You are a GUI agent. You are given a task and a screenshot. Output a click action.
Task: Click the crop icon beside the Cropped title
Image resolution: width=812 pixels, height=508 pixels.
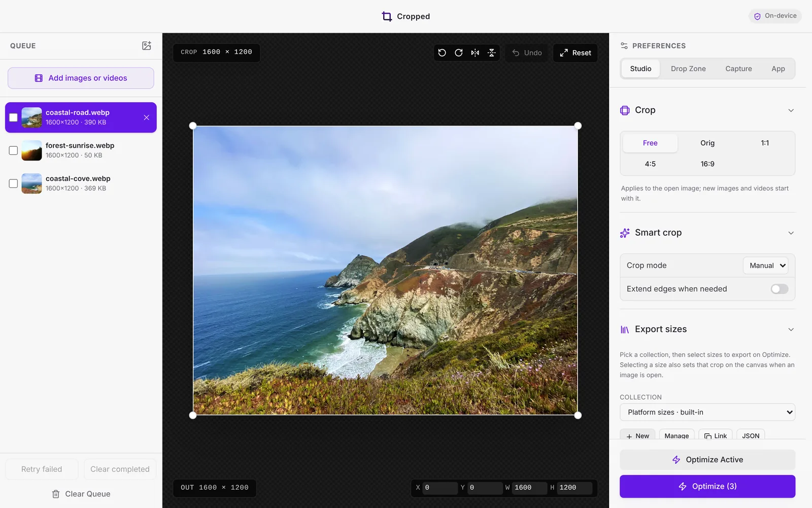(x=387, y=16)
